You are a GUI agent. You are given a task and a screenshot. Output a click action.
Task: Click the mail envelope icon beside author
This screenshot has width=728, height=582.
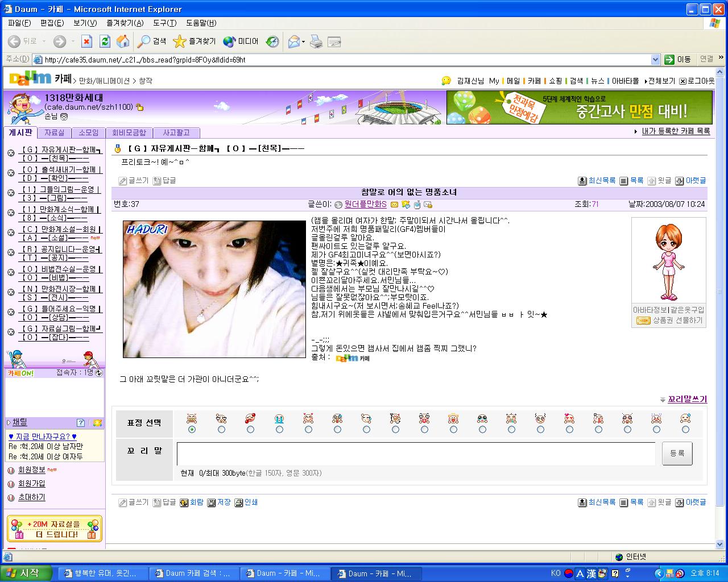tap(394, 205)
